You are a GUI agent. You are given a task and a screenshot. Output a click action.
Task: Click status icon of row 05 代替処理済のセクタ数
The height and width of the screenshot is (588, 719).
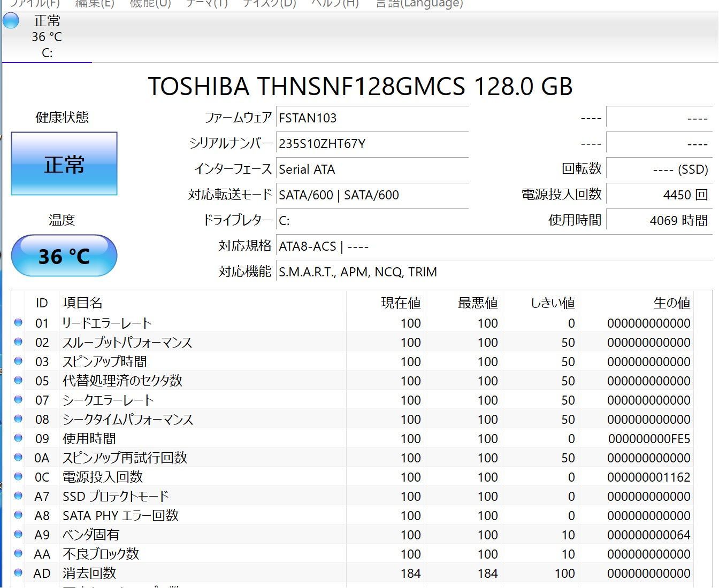(18, 380)
